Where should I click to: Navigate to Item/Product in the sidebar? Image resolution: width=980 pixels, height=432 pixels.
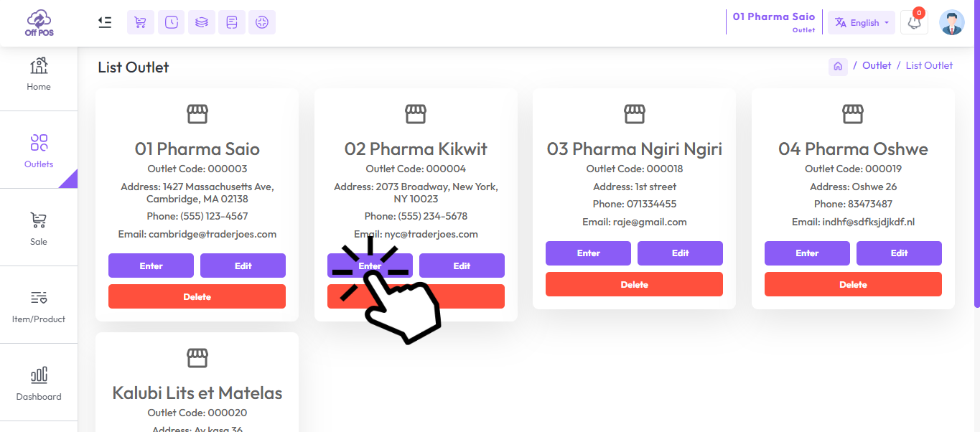[38, 306]
